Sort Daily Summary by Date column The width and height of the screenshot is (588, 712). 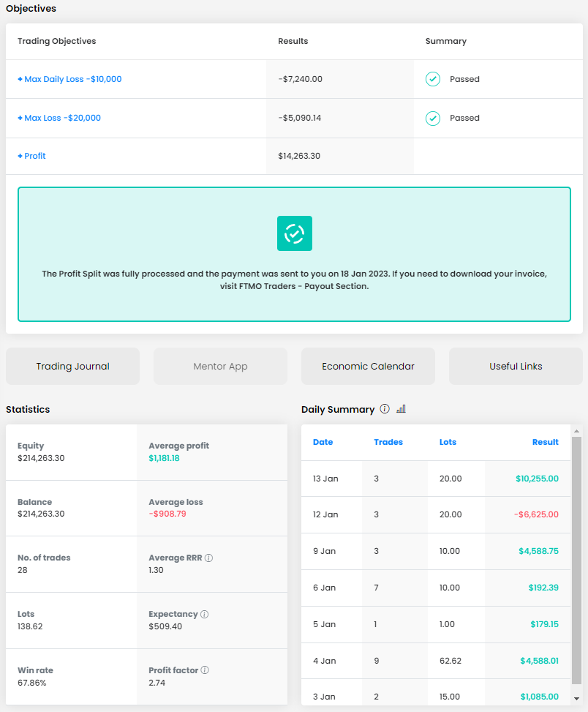[x=323, y=442]
